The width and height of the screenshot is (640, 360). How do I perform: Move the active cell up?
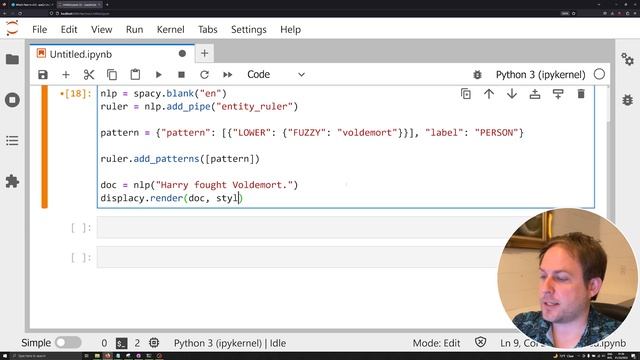pyautogui.click(x=489, y=94)
